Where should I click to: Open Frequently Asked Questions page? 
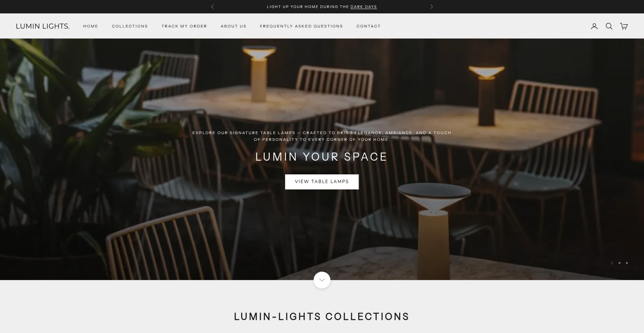point(301,26)
